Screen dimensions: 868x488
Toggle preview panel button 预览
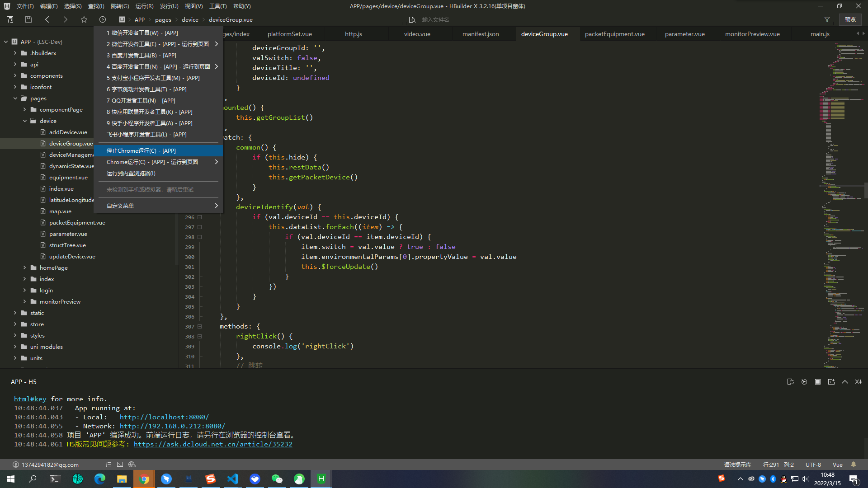tap(850, 19)
